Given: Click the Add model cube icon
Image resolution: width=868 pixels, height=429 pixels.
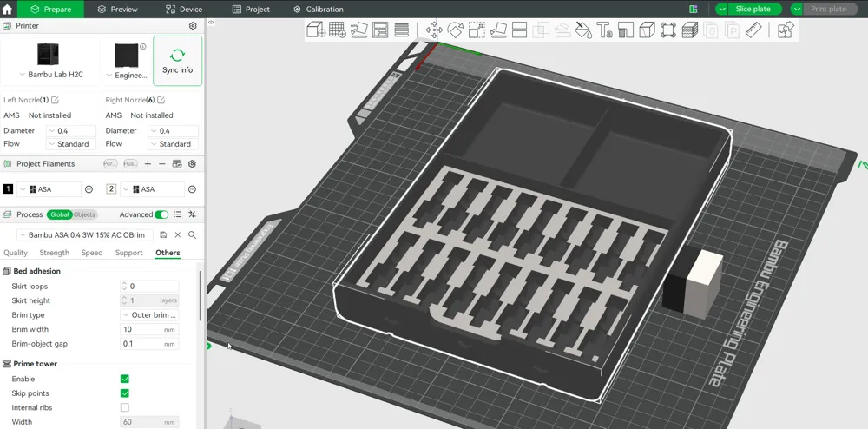Looking at the screenshot, I should (x=316, y=30).
